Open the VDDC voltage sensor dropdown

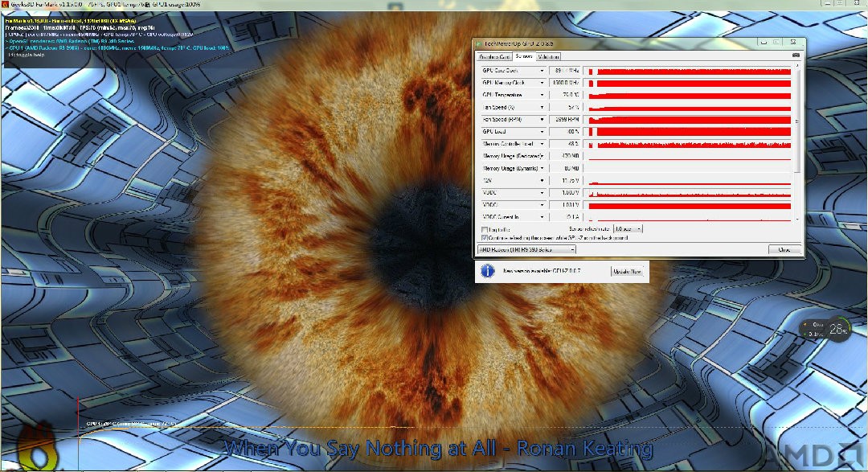pos(542,193)
